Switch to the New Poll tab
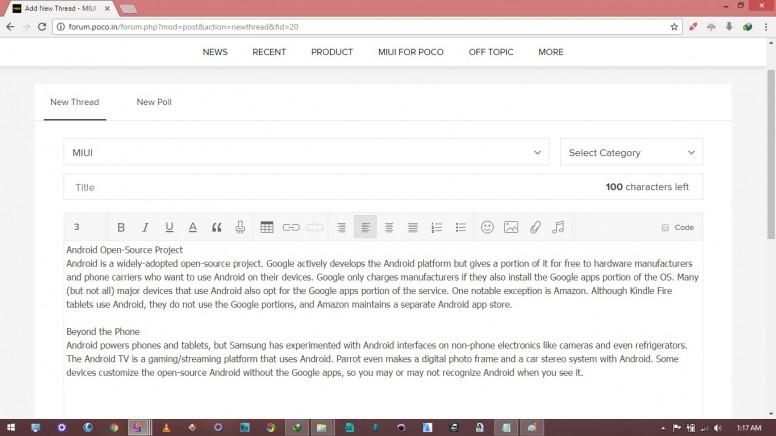This screenshot has height=436, width=776. 154,102
